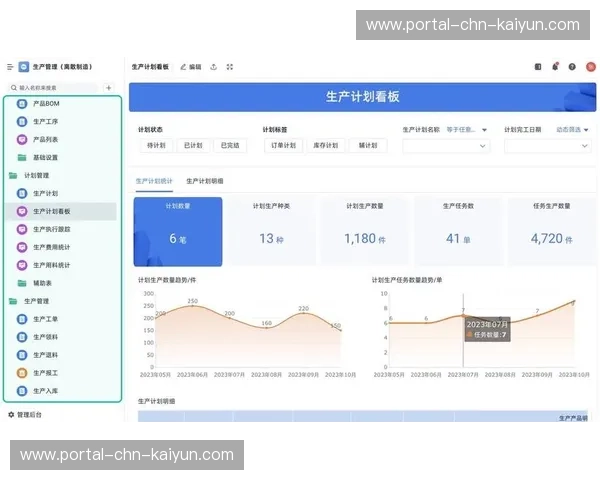Click the blue icon of 生产领料

point(22,337)
